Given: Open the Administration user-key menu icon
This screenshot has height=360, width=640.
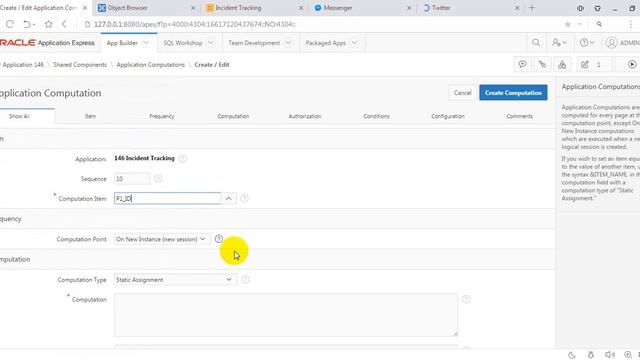Looking at the screenshot, I should 559,42.
